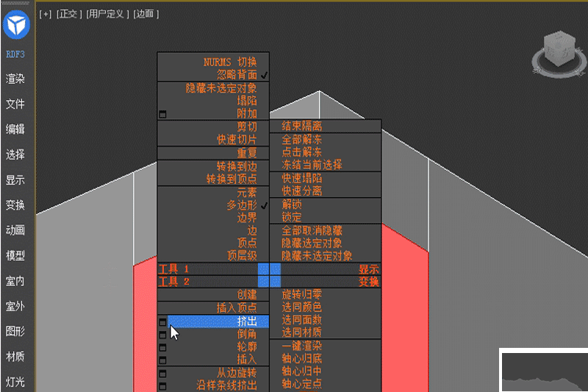This screenshot has width=588, height=392.
Task: Click the 变换 quad header
Action: click(325, 282)
